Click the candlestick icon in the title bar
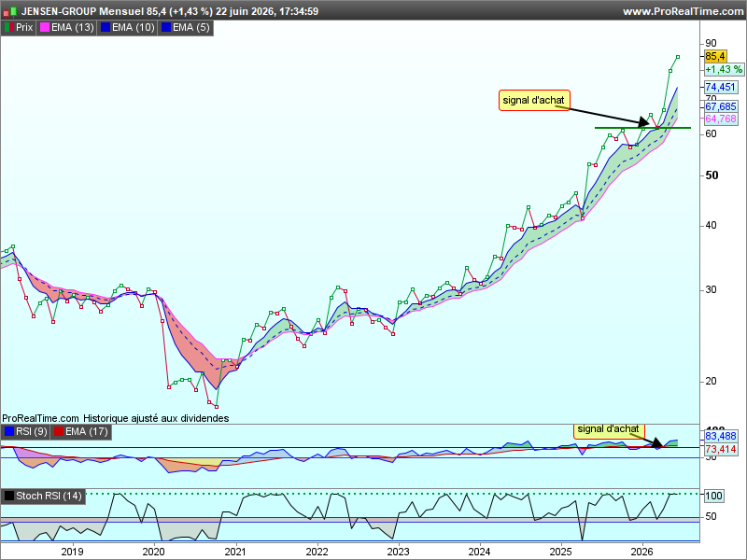Image resolution: width=747 pixels, height=560 pixels. [x=10, y=11]
